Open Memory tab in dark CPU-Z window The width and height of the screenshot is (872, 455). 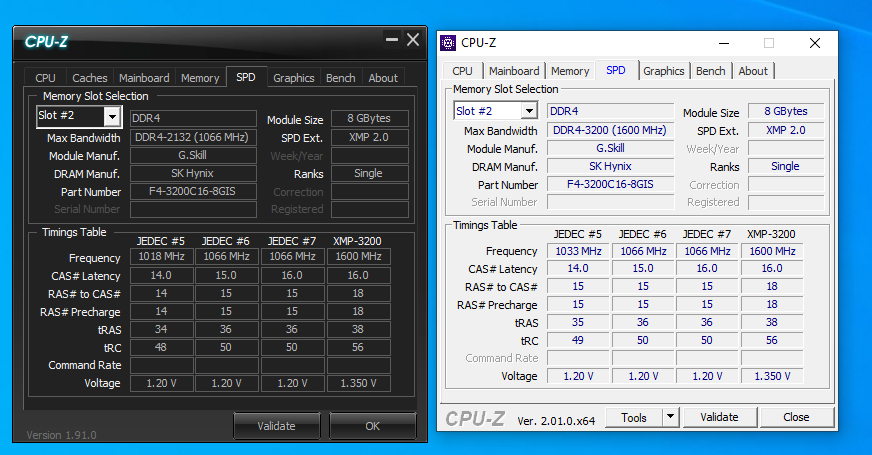(200, 78)
